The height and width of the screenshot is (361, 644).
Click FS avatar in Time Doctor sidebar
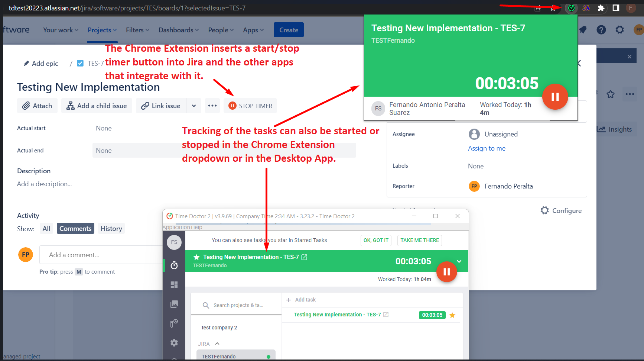(174, 242)
